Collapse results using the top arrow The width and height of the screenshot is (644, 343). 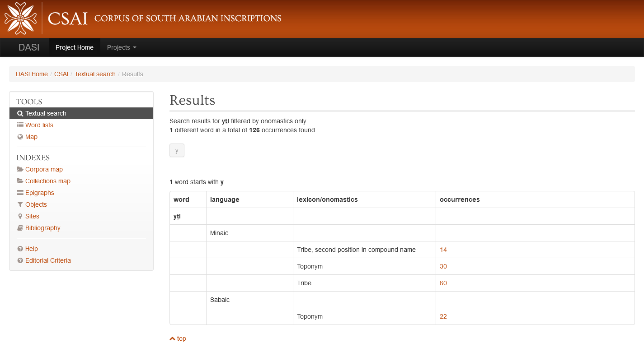click(178, 338)
